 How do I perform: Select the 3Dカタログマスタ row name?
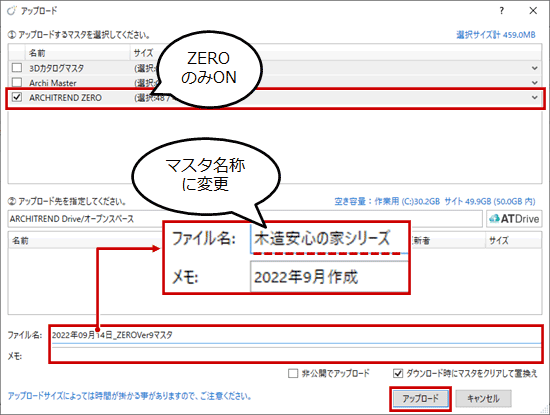[x=56, y=68]
